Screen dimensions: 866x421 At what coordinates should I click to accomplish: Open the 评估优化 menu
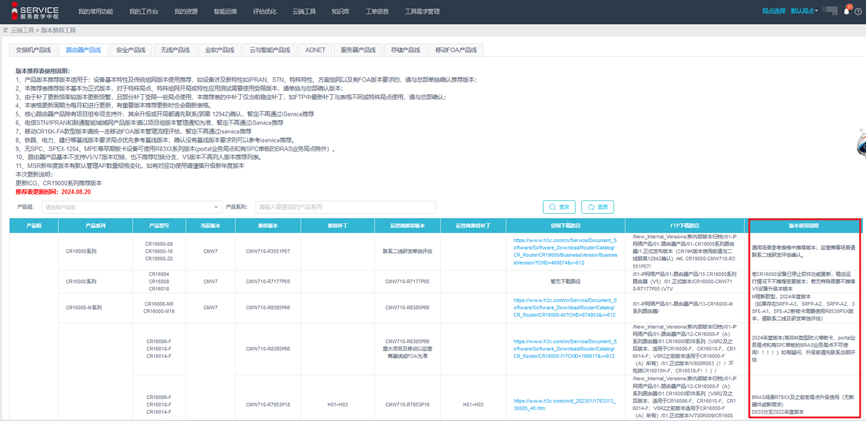pyautogui.click(x=265, y=11)
